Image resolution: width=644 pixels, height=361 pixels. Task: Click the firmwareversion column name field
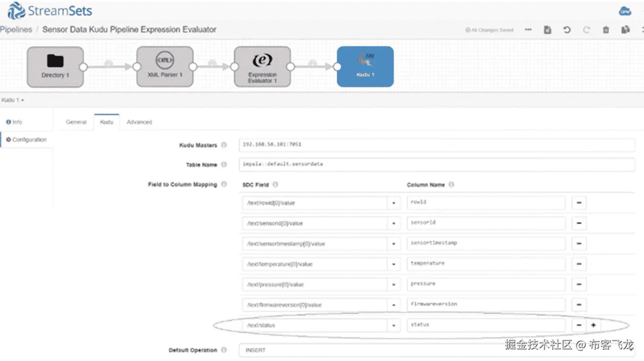(x=486, y=304)
